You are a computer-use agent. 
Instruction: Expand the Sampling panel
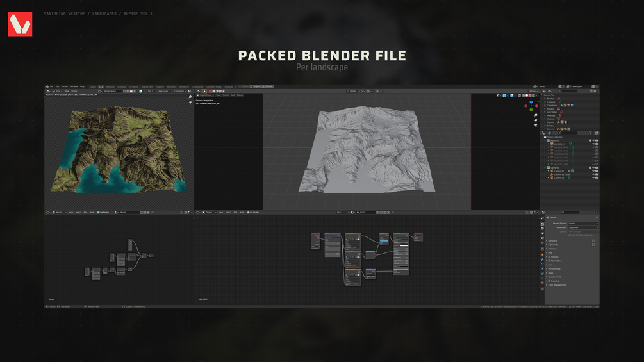point(546,241)
